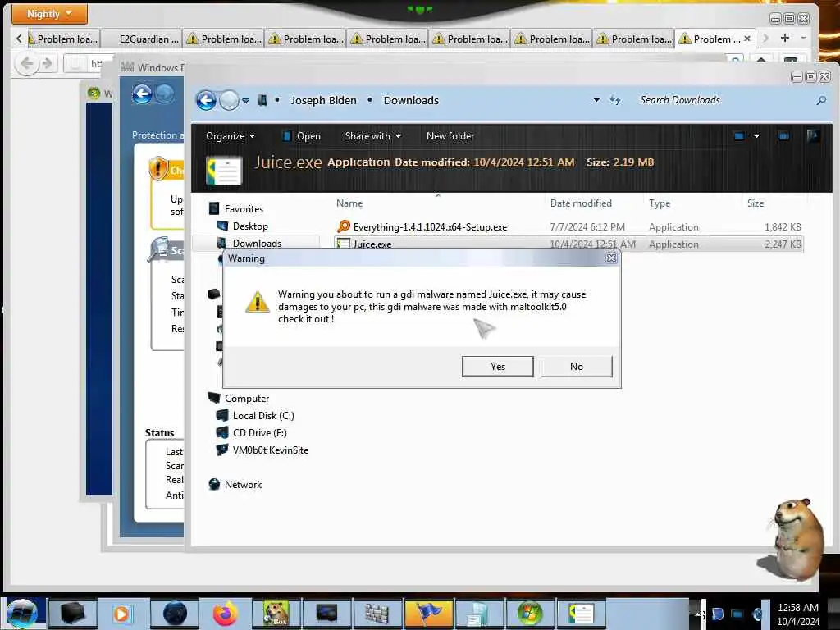The image size is (840, 630).
Task: Open the Juice.exe taskbar icon
Action: tap(582, 614)
